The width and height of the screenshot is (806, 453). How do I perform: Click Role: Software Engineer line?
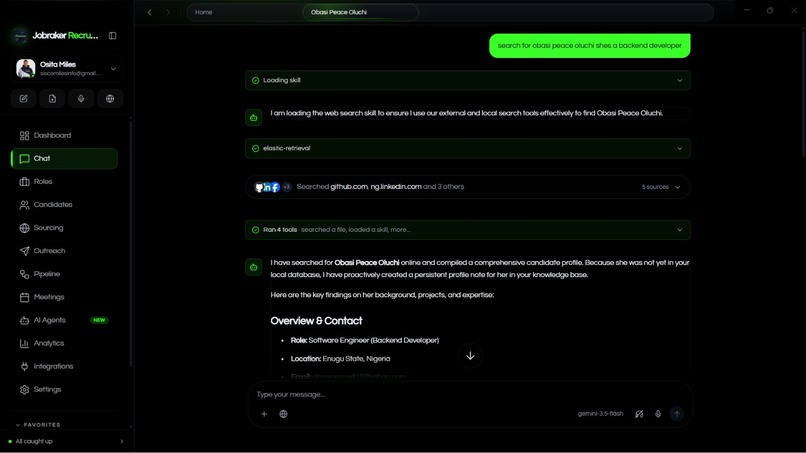click(x=364, y=340)
